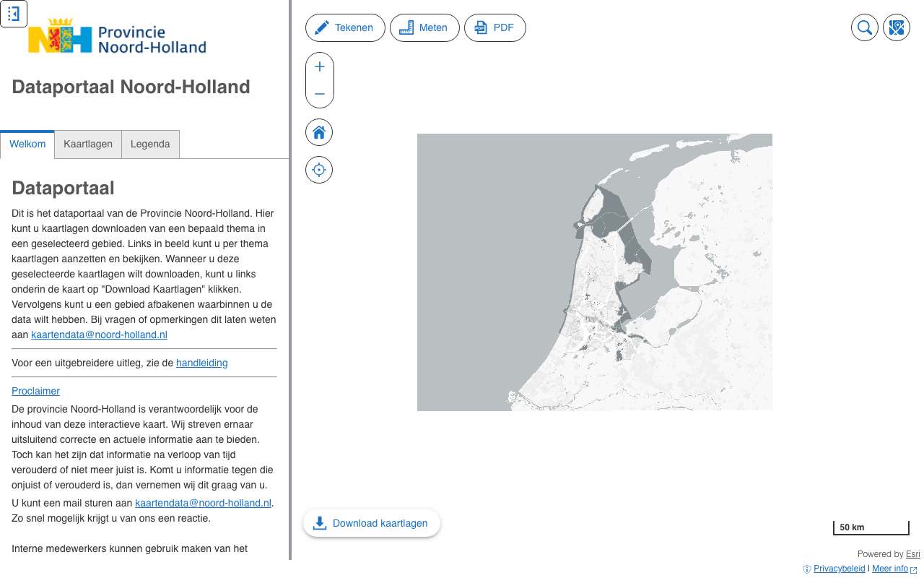The height and width of the screenshot is (578, 924).
Task: Open the handleiding link
Action: (202, 363)
